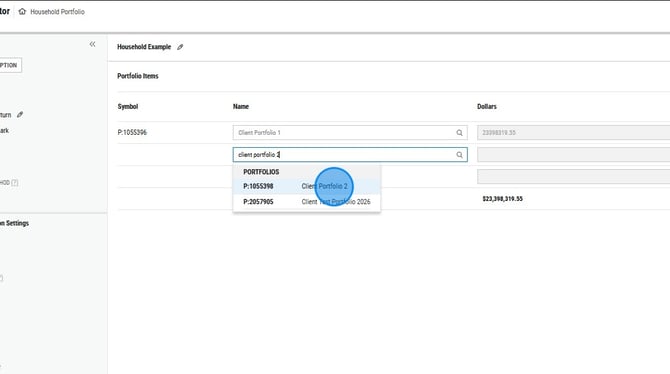The width and height of the screenshot is (670, 374).
Task: Click the help [?] icon in sidebar
Action: [x=15, y=183]
